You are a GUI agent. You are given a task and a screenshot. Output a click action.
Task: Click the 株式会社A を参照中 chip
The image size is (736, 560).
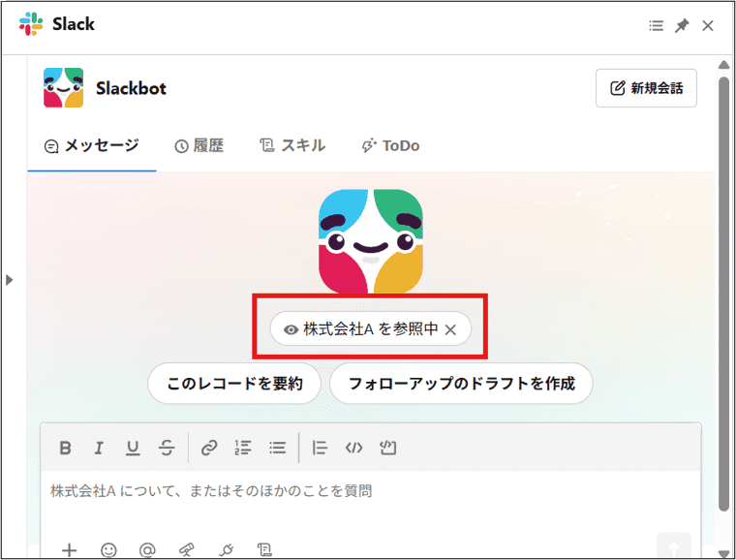370,328
